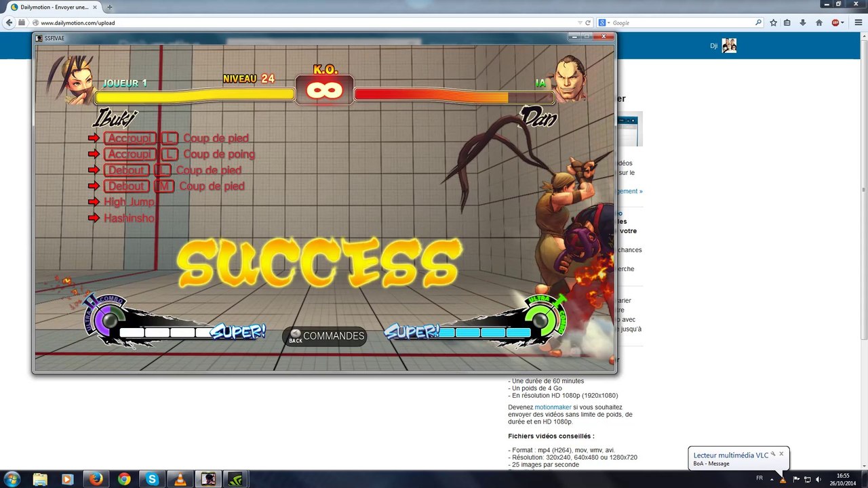
Task: Click the High Jump trial step
Action: 129,202
